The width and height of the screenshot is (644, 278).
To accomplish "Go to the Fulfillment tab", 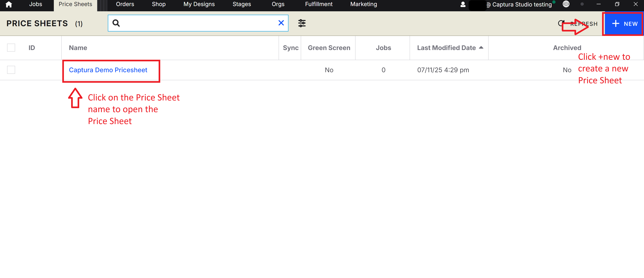I will pyautogui.click(x=319, y=4).
